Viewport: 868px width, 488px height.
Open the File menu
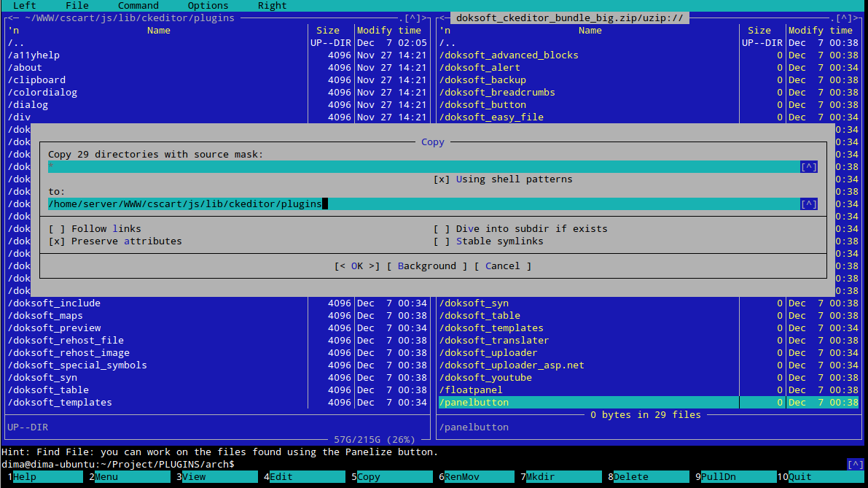[x=77, y=6]
